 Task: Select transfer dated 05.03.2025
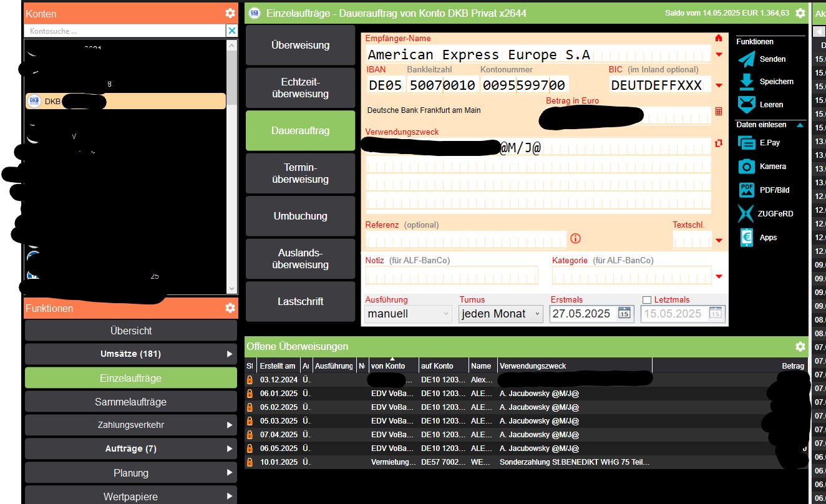click(525, 421)
